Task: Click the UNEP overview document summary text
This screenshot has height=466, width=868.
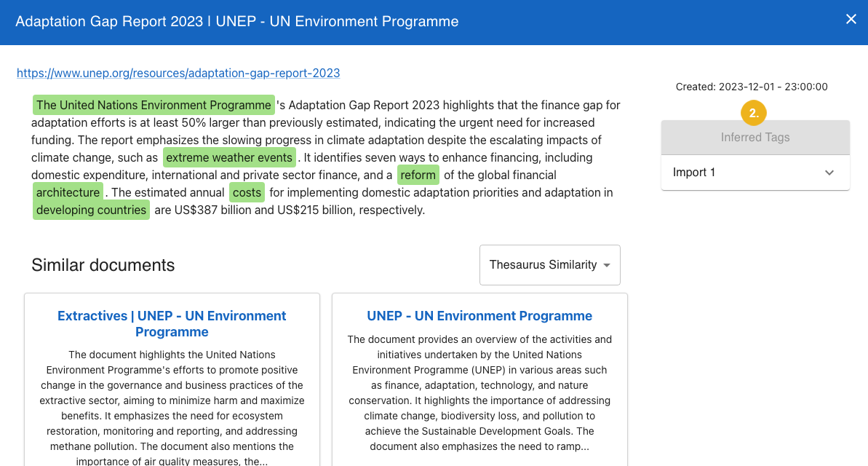Action: click(479, 392)
